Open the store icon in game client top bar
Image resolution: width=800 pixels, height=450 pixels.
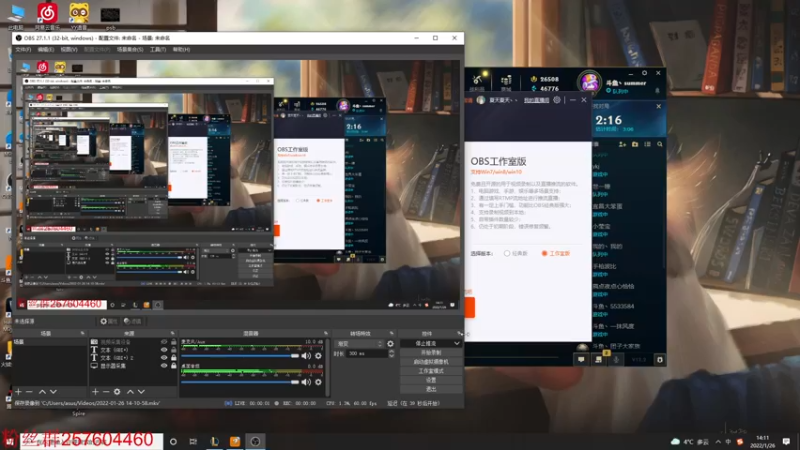click(506, 82)
